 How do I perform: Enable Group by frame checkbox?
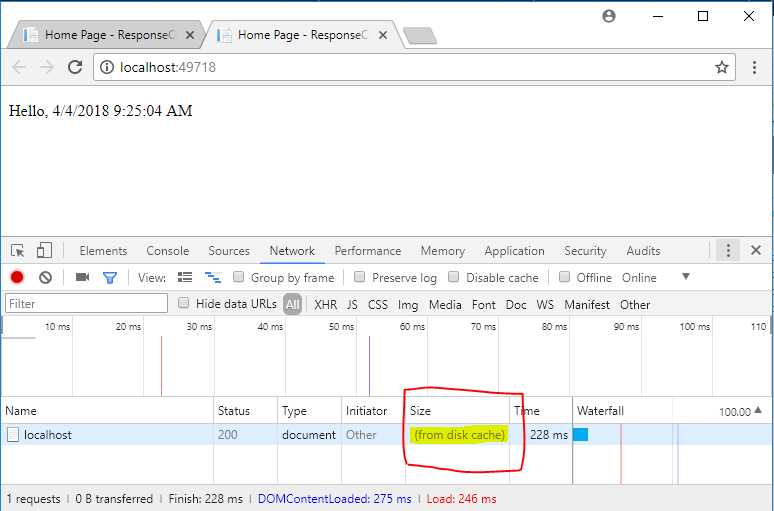[238, 277]
